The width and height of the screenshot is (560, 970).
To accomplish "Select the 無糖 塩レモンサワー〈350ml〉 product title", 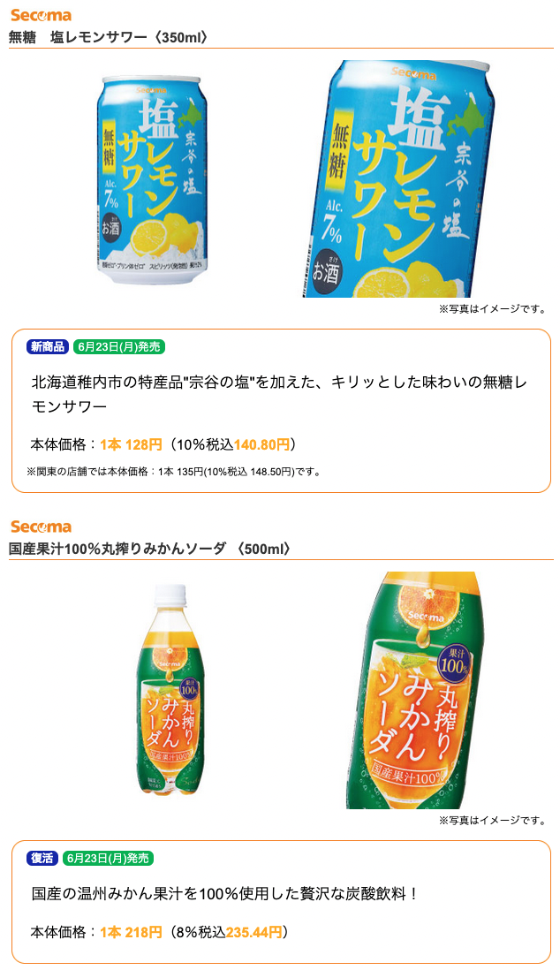I will pos(108,38).
